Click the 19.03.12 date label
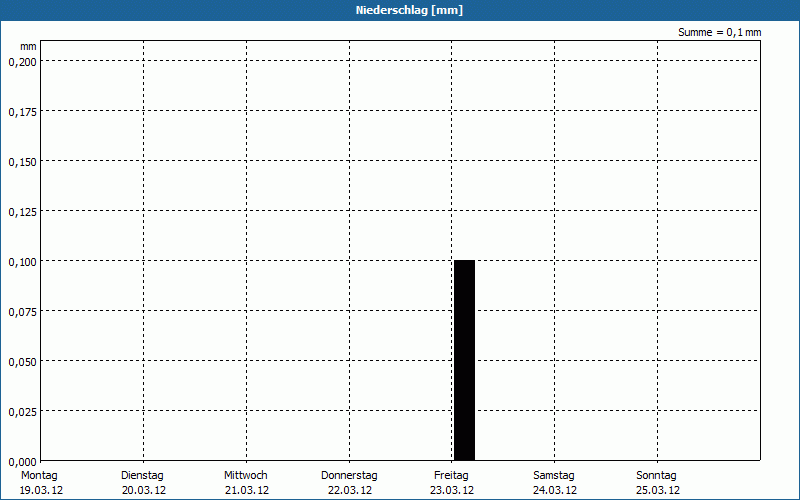The width and height of the screenshot is (800, 500). click(x=41, y=491)
